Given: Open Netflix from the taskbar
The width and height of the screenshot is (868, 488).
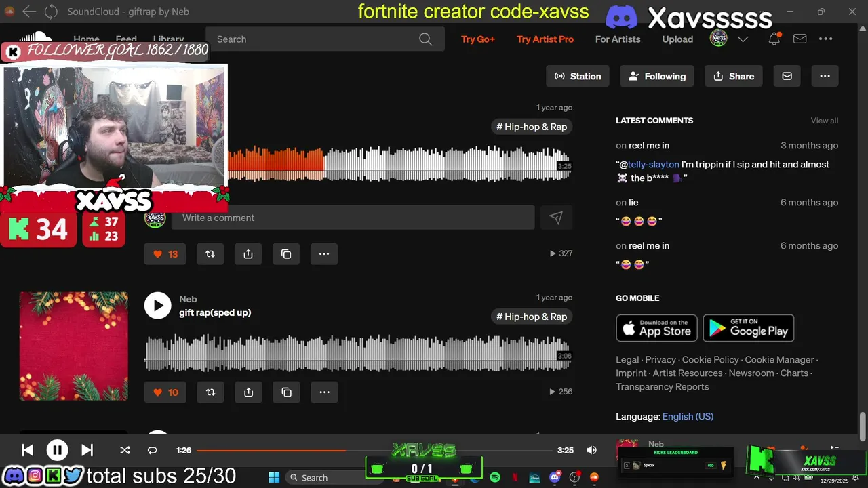Looking at the screenshot, I should pos(515,477).
